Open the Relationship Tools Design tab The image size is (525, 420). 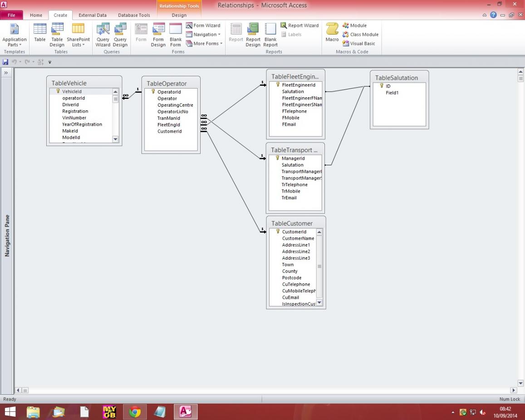[x=179, y=15]
